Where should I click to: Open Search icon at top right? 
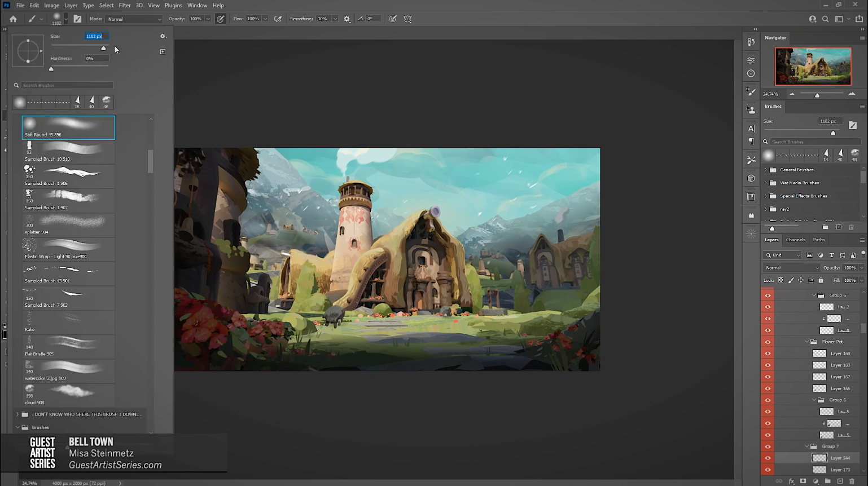point(826,19)
